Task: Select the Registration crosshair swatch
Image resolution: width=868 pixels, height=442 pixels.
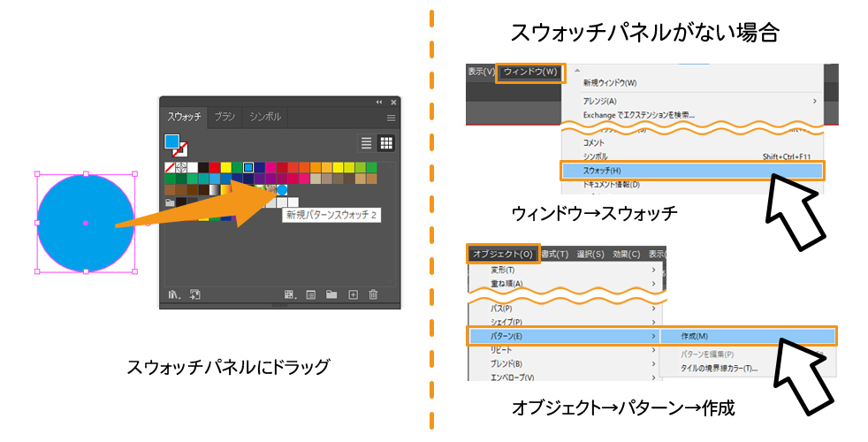Action: click(x=181, y=167)
